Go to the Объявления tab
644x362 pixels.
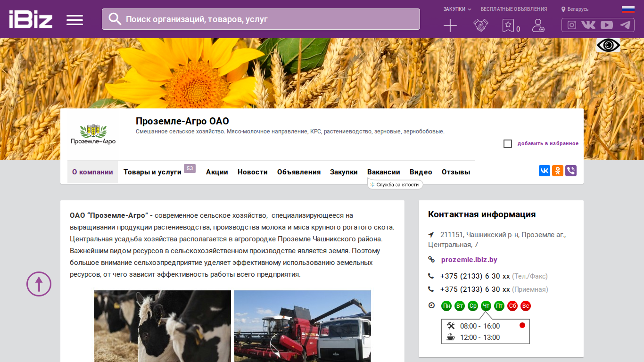pos(299,172)
